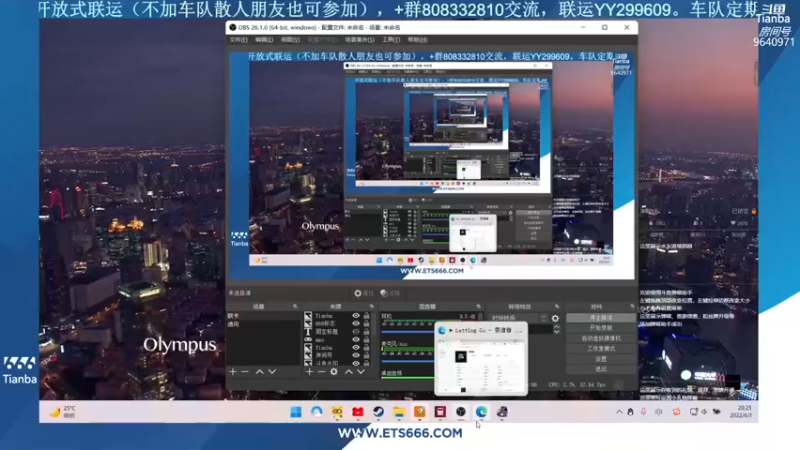Select the 固定标题 text source row
800x450 pixels.
(338, 332)
